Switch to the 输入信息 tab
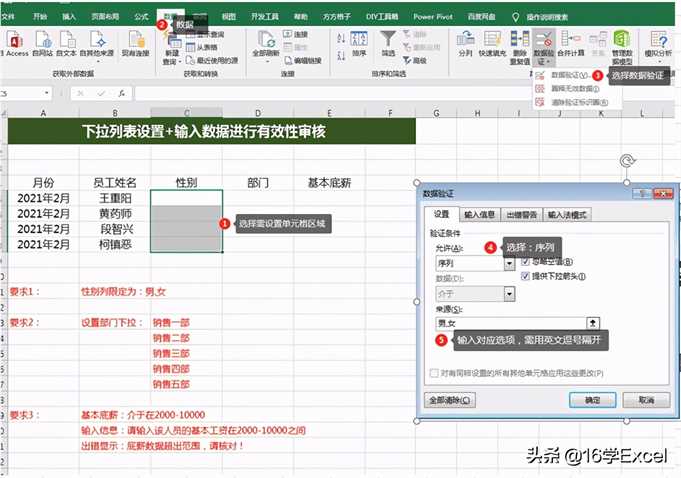 [x=480, y=214]
